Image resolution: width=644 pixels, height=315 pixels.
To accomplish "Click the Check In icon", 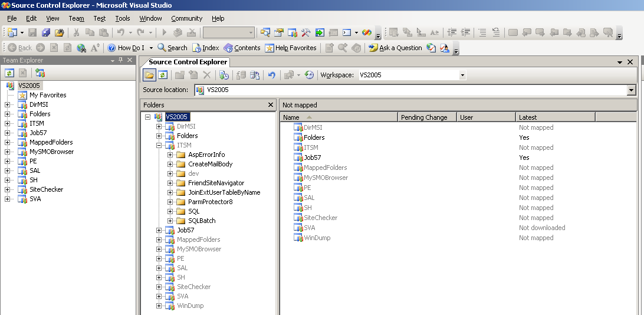I will pos(255,75).
